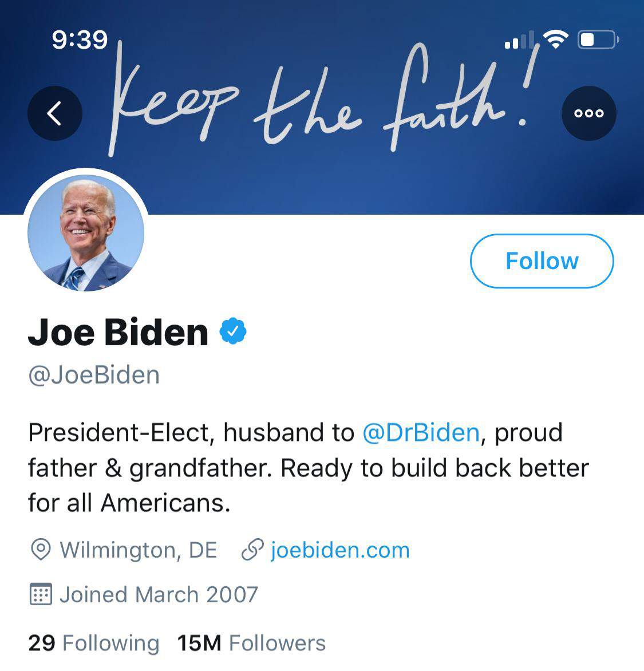Tap the 9:39 status bar clock
The width and height of the screenshot is (644, 671).
[80, 40]
